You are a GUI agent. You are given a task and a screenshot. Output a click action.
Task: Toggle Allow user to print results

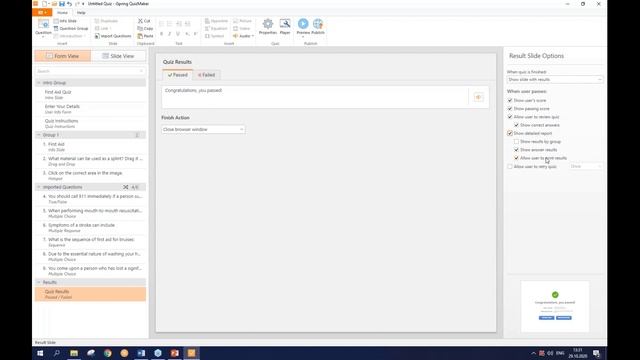tap(516, 158)
